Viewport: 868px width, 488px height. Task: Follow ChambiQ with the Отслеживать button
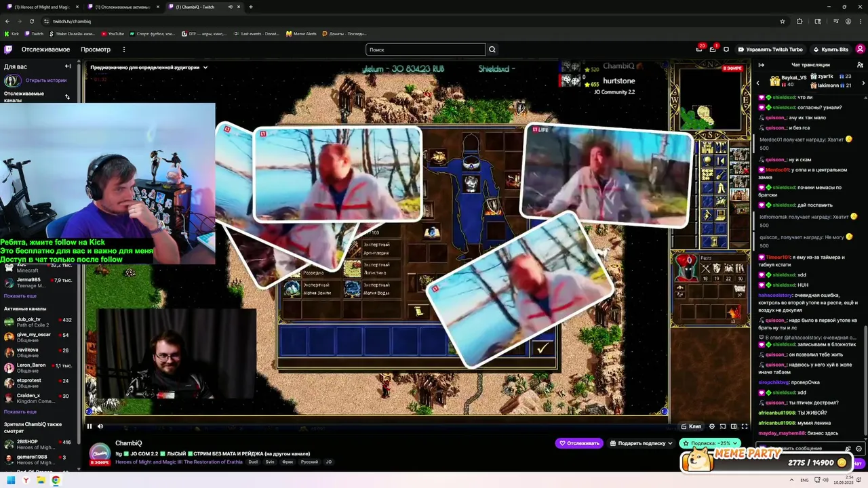click(x=579, y=443)
